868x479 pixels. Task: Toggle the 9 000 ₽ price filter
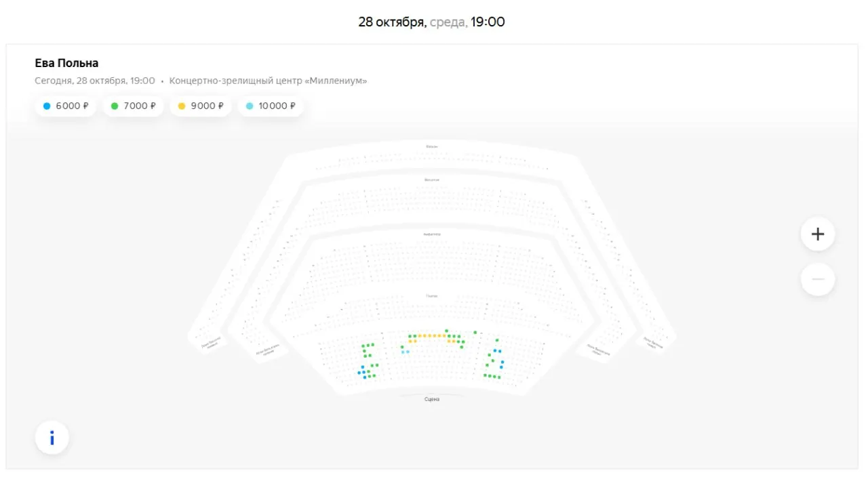coord(201,106)
